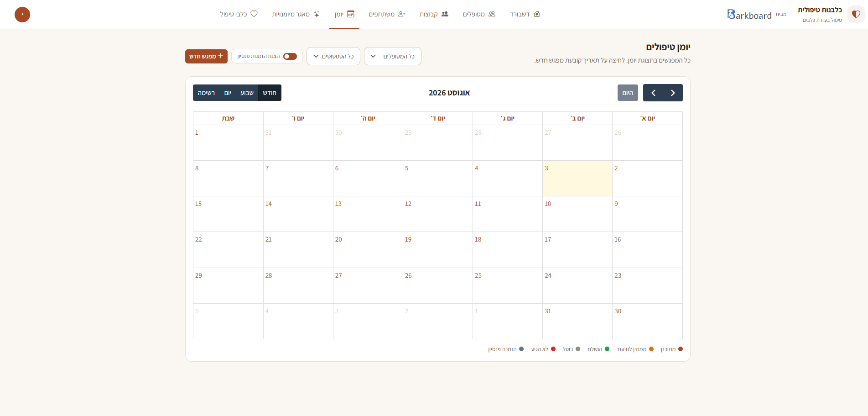Screen dimensions: 868x416
Task: Open the קבוצות navigation tab
Action: click(434, 14)
